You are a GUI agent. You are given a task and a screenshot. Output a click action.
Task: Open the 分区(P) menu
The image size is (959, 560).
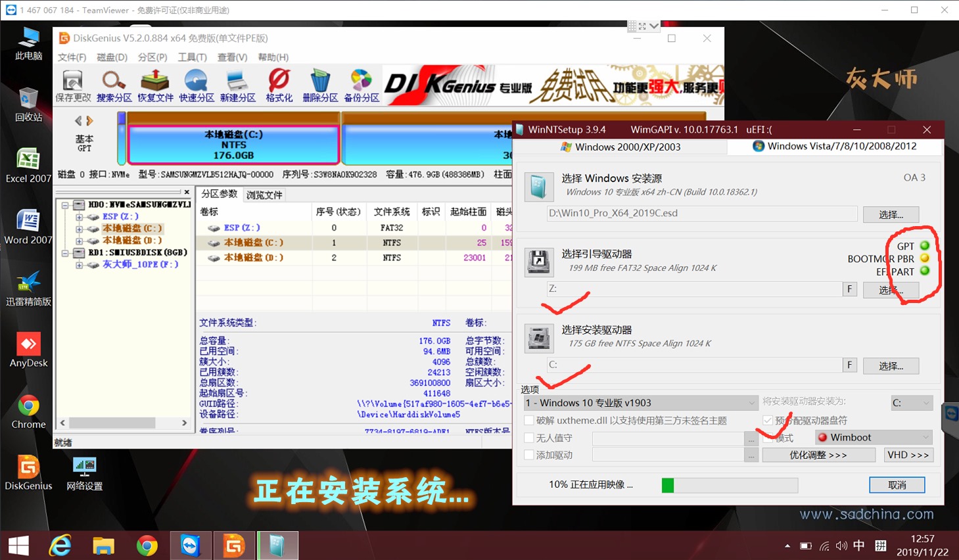click(x=152, y=57)
